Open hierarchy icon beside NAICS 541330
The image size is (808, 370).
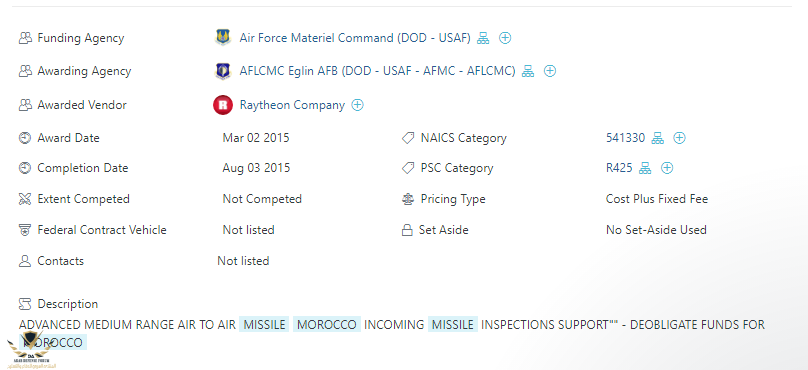pos(658,138)
